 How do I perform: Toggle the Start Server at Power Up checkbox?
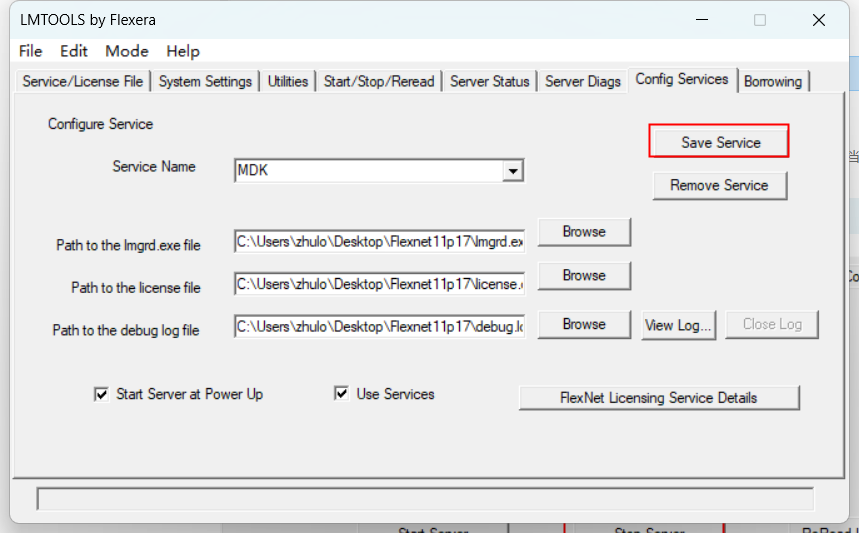tap(101, 394)
